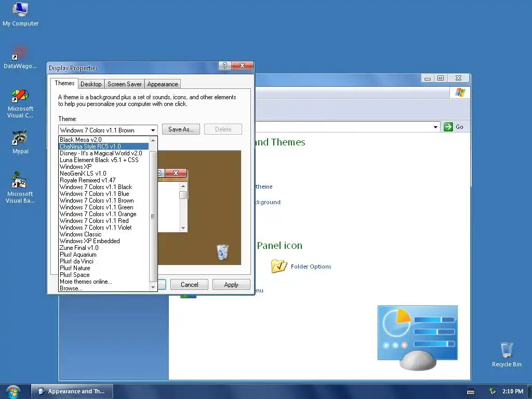Click the keyboard icon in the system tray
This screenshot has height=399, width=532.
coord(471,392)
